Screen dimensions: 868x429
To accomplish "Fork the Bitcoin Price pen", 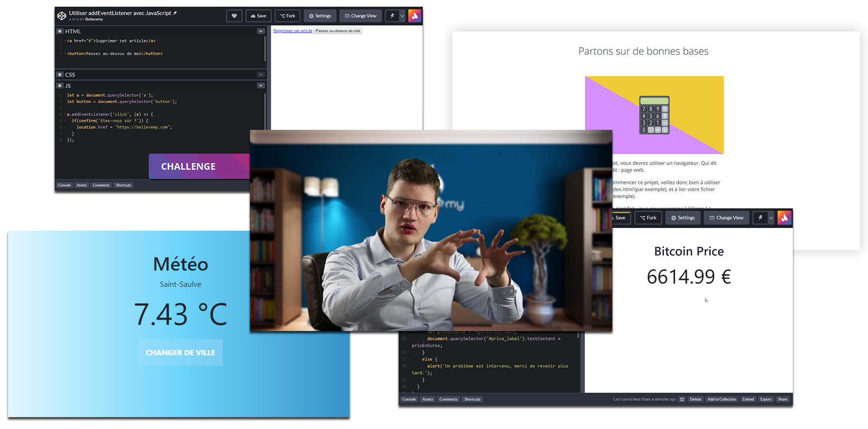I will [648, 218].
